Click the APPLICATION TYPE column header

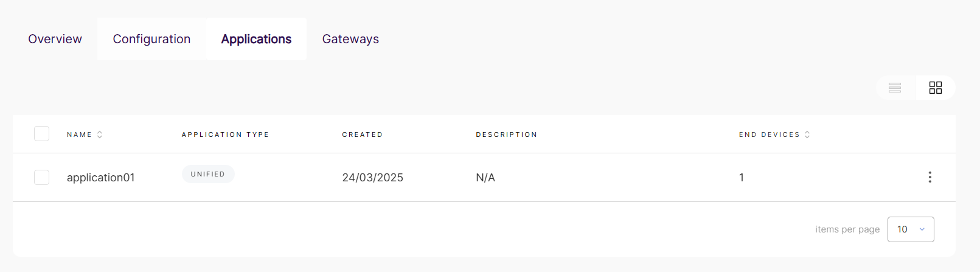[225, 134]
